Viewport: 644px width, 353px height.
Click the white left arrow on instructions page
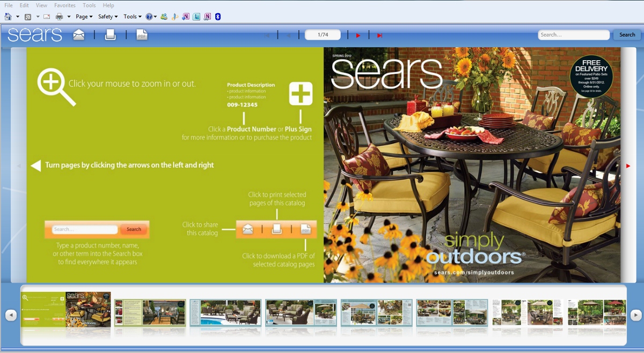[x=36, y=165]
